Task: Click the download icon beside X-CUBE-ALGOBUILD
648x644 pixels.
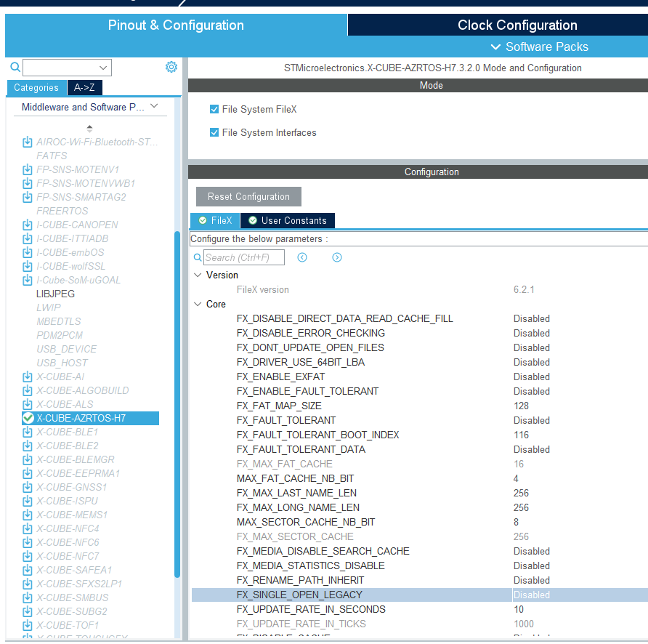Action: pos(28,390)
